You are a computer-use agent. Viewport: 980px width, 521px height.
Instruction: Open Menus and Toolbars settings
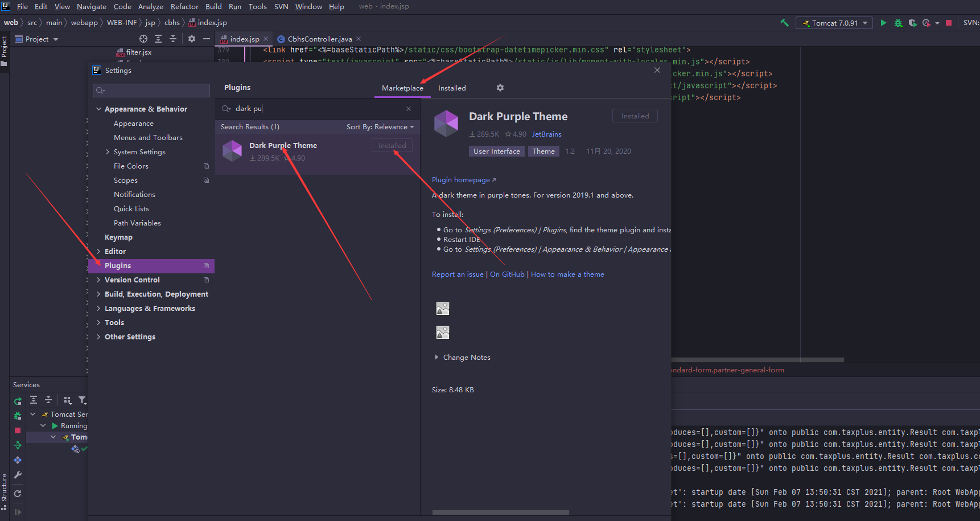click(x=148, y=137)
